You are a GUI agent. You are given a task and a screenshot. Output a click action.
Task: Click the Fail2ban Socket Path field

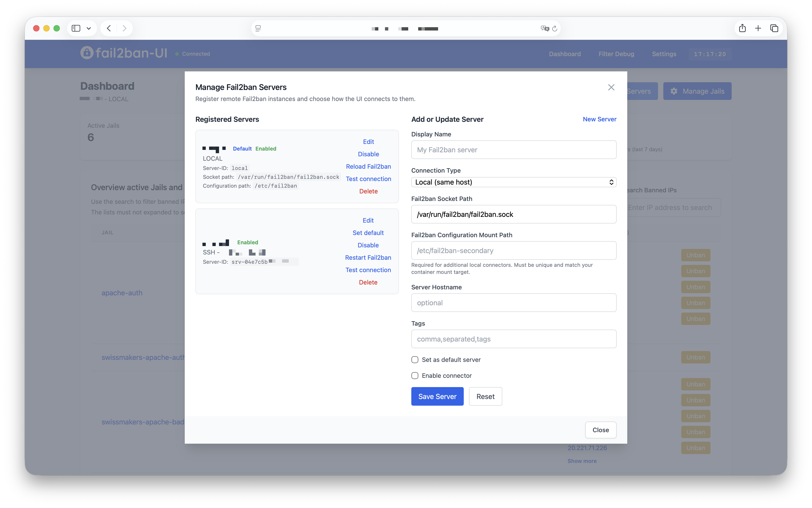[x=514, y=214]
